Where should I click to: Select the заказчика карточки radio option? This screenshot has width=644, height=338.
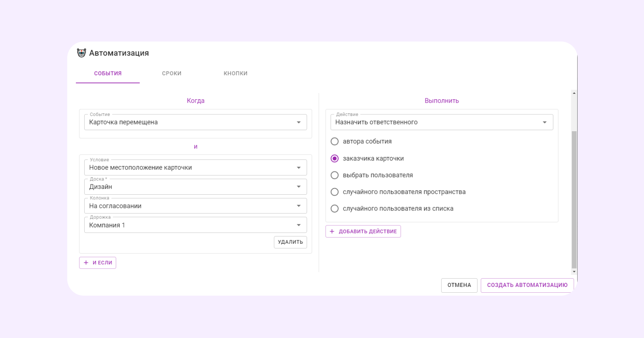pos(334,159)
